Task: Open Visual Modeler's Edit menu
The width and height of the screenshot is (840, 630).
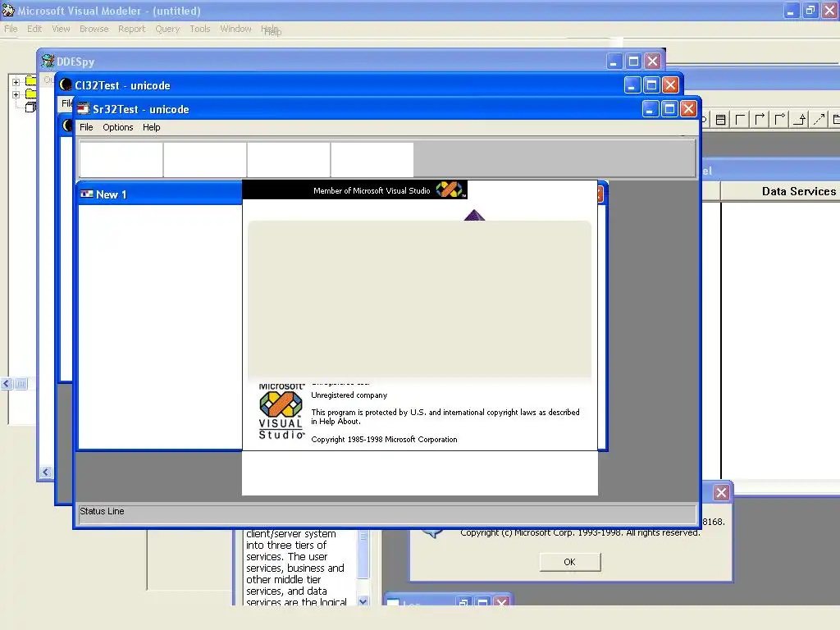Action: tap(34, 29)
